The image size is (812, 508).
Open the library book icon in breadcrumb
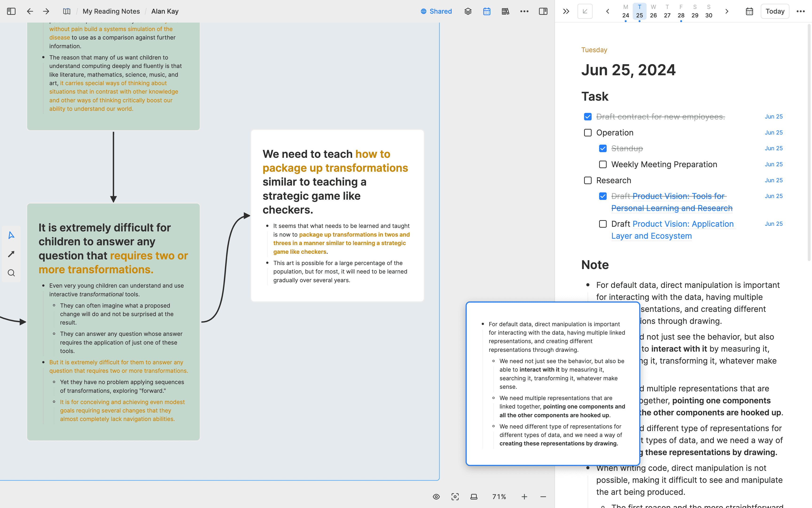click(67, 11)
